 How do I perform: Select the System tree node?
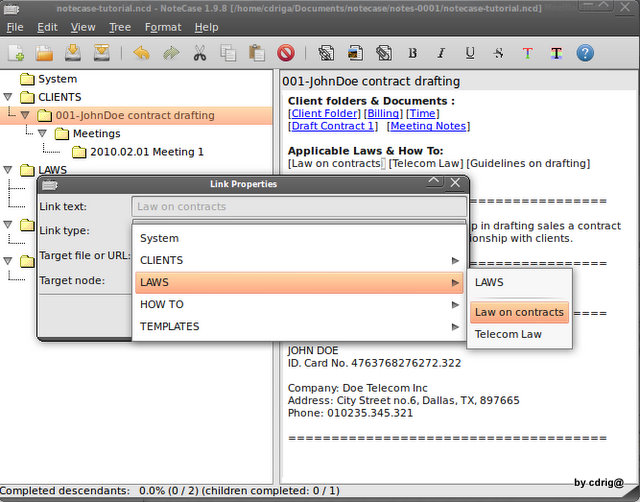tap(57, 79)
